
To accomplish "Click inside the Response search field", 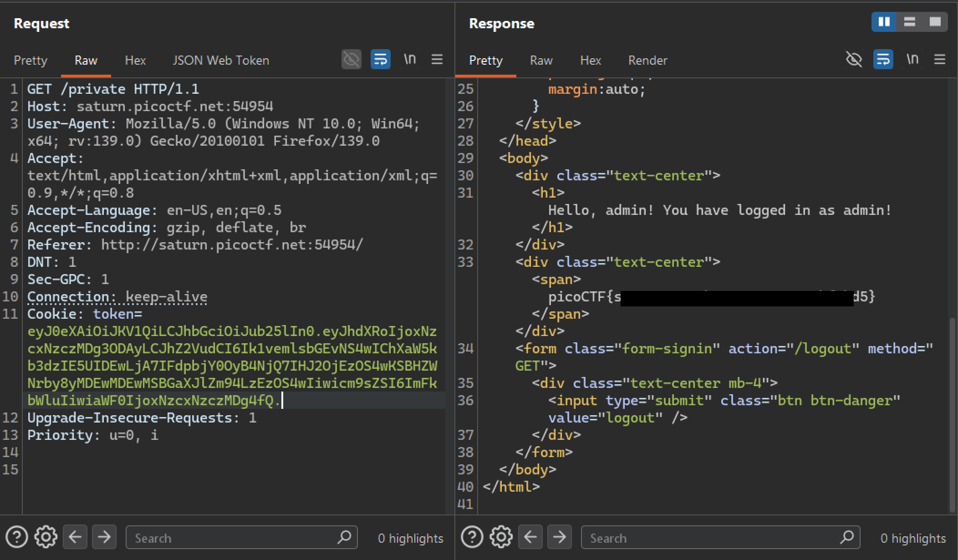I will tap(719, 538).
